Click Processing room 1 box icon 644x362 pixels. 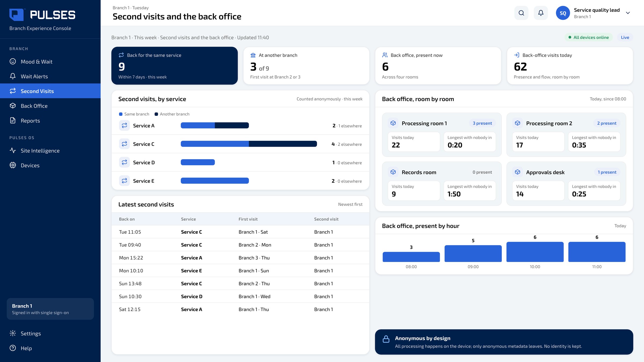tap(393, 123)
